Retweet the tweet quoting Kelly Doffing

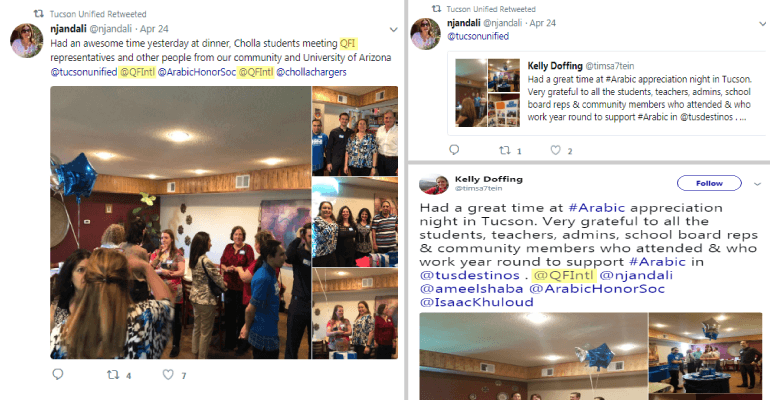(505, 150)
